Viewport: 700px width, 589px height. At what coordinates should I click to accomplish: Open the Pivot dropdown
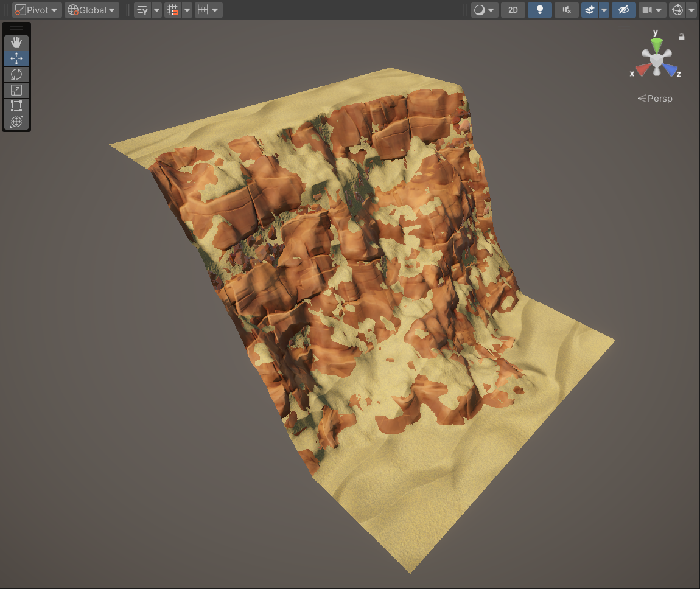[x=35, y=10]
